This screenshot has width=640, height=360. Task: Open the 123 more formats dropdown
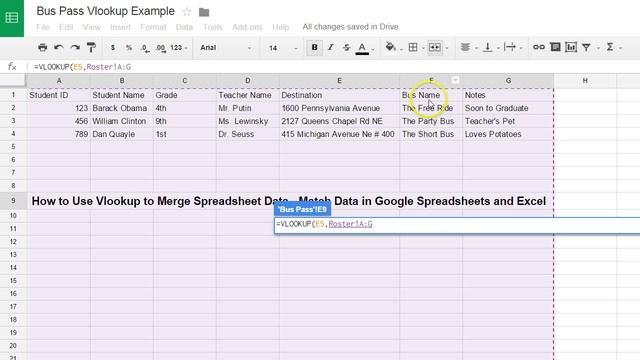pos(179,47)
